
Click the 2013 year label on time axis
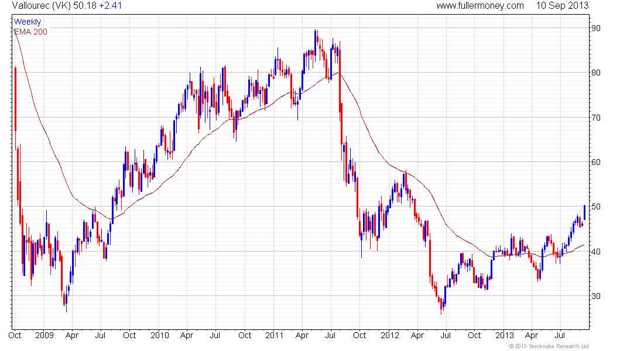504,335
